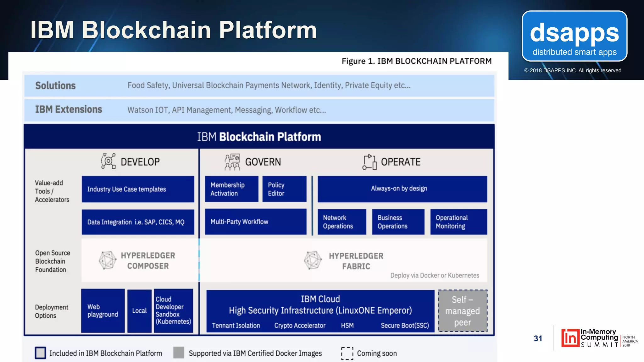The height and width of the screenshot is (362, 644).
Task: Click the HYPERLEDGER FABRIC text
Action: coord(356,261)
